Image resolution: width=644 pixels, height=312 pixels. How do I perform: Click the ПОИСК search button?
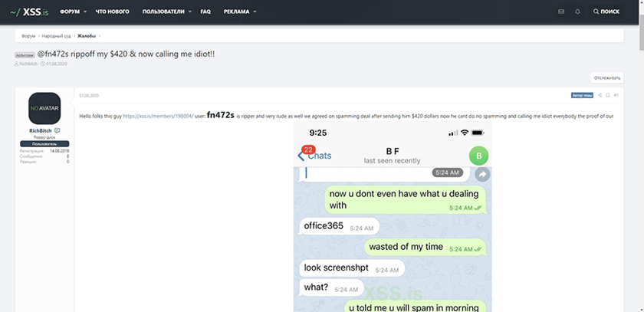point(606,12)
